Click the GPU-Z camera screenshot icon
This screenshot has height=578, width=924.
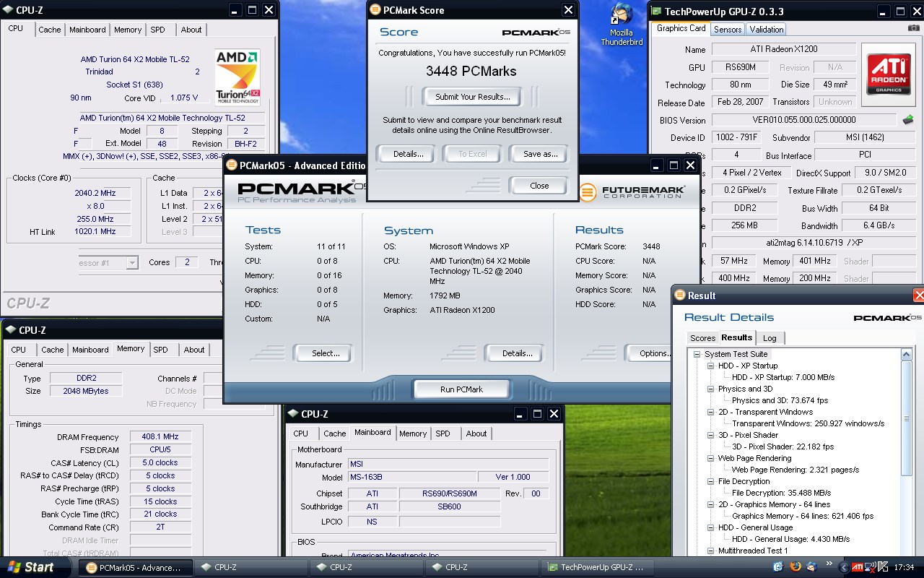point(914,28)
